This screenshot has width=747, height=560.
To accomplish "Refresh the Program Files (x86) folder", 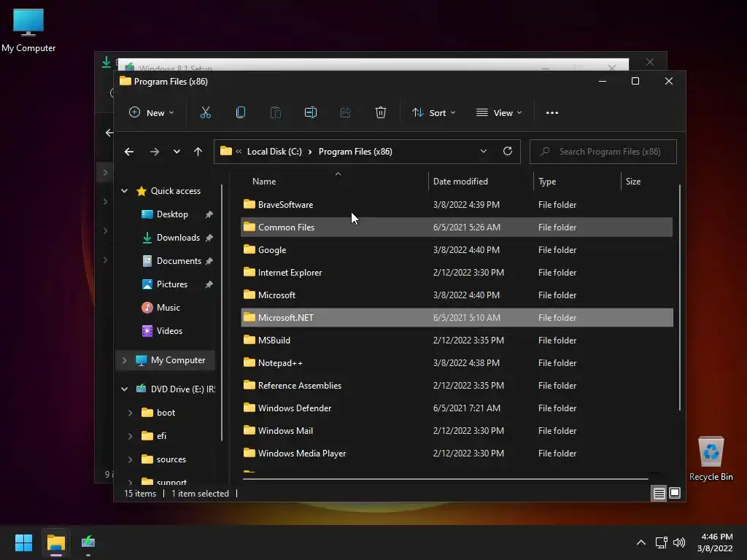I will tap(508, 152).
